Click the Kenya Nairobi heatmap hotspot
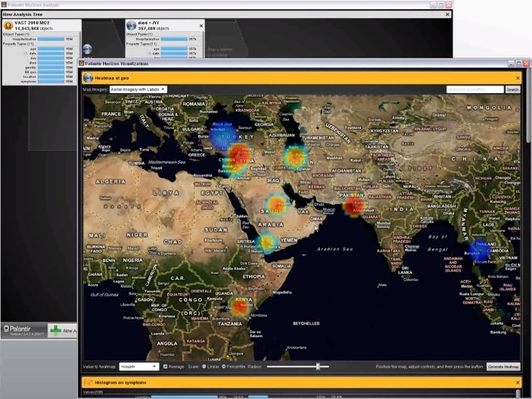This screenshot has width=532, height=399. (x=240, y=305)
